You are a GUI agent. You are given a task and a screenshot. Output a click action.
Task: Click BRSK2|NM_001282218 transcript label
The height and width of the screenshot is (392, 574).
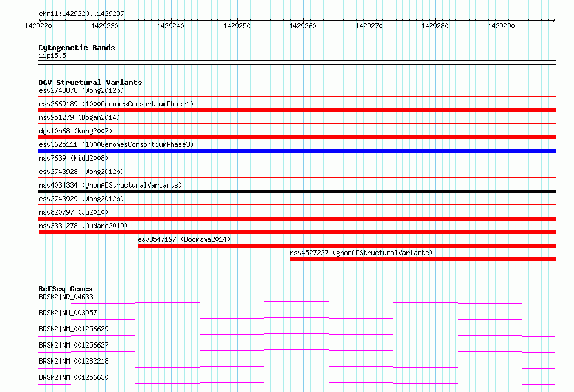(74, 361)
